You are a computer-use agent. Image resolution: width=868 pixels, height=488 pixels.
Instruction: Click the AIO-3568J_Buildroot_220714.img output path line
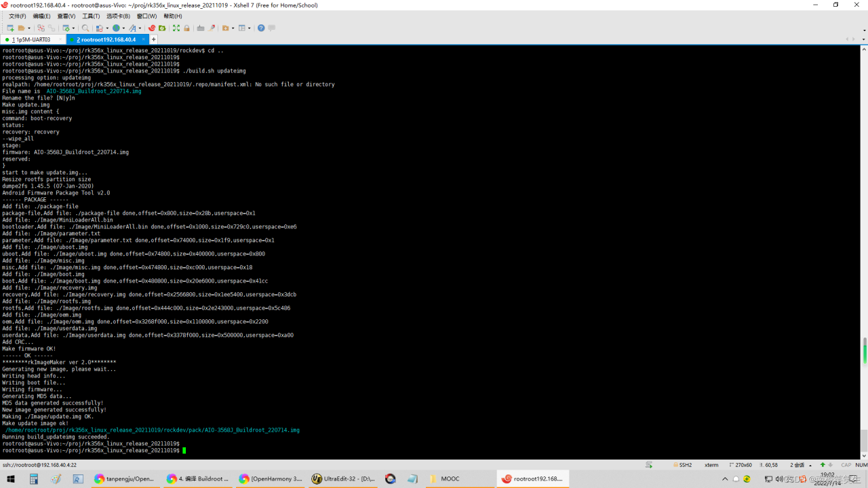tap(153, 430)
